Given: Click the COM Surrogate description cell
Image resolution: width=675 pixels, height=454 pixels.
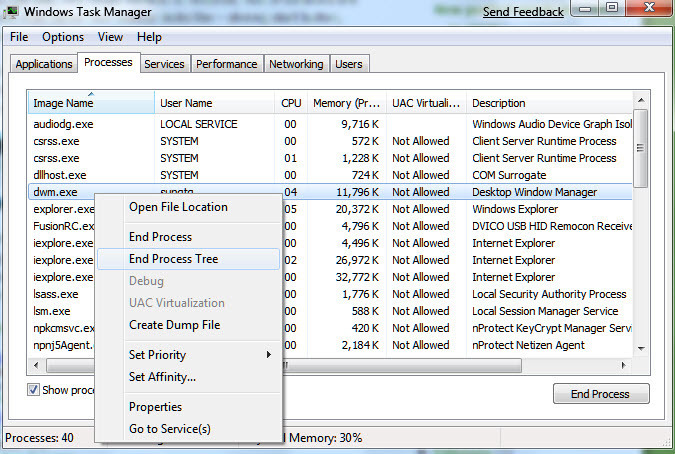Looking at the screenshot, I should click(x=509, y=175).
